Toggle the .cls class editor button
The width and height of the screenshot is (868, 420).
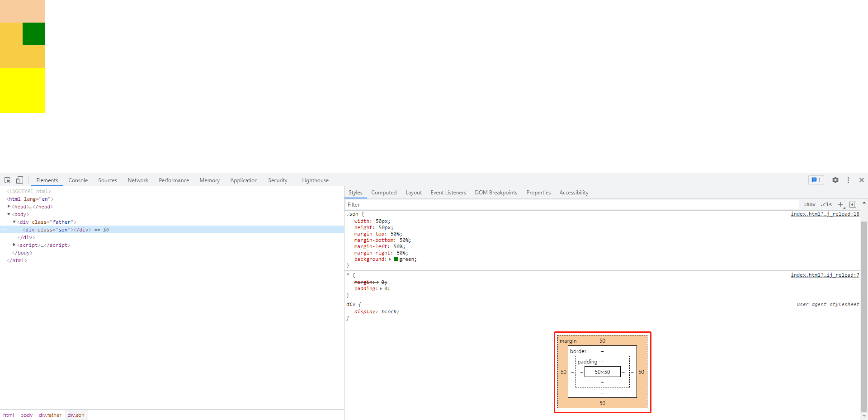point(826,204)
